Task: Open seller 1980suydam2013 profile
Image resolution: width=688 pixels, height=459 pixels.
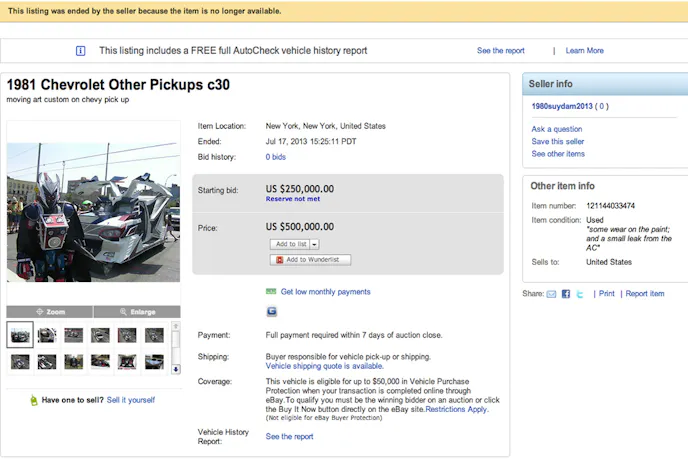Action: [x=564, y=106]
